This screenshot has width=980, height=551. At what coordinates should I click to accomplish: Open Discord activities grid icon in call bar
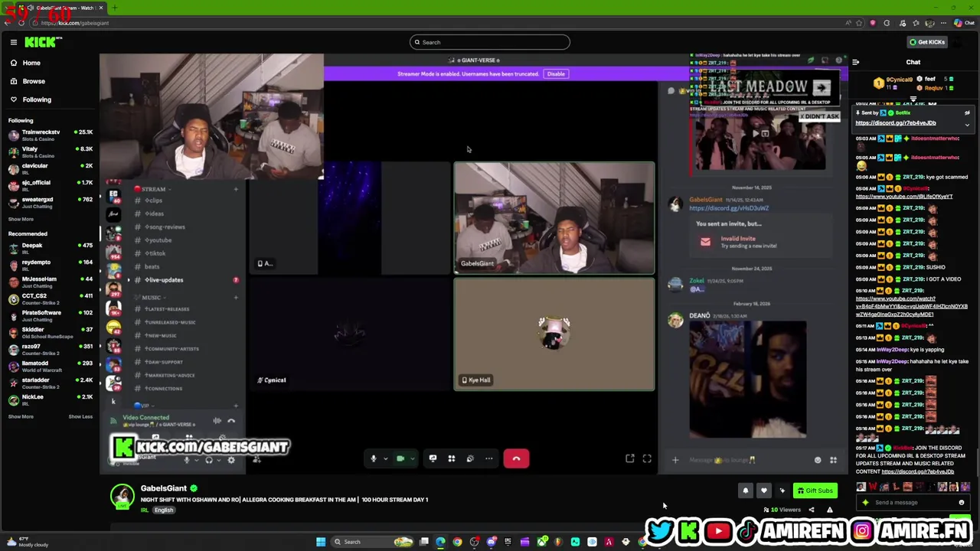tap(452, 458)
